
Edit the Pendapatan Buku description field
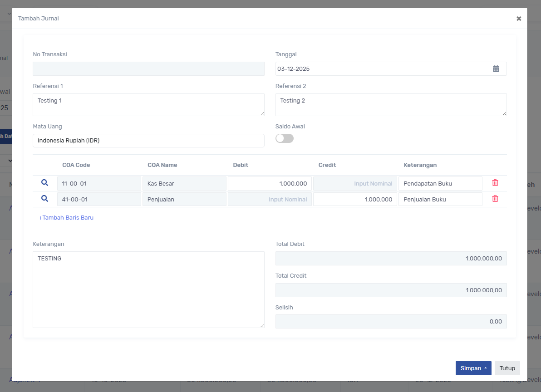[440, 184]
